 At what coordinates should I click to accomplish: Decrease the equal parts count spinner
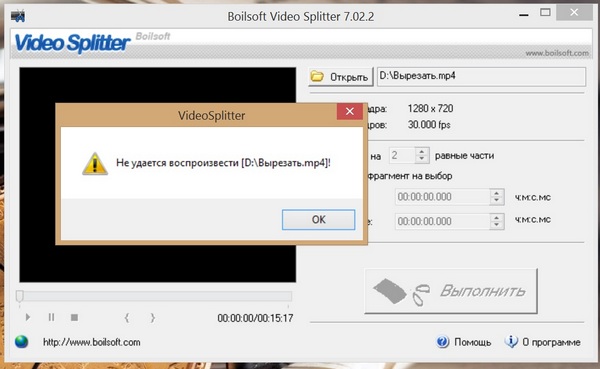(422, 159)
